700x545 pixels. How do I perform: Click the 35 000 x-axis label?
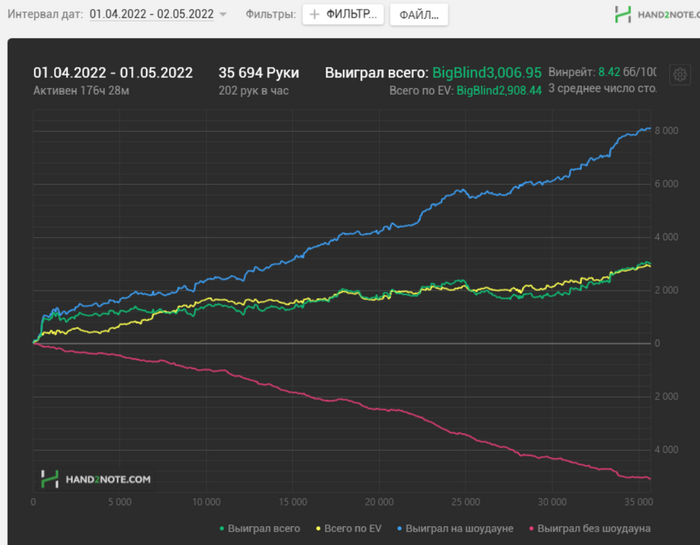pos(638,502)
